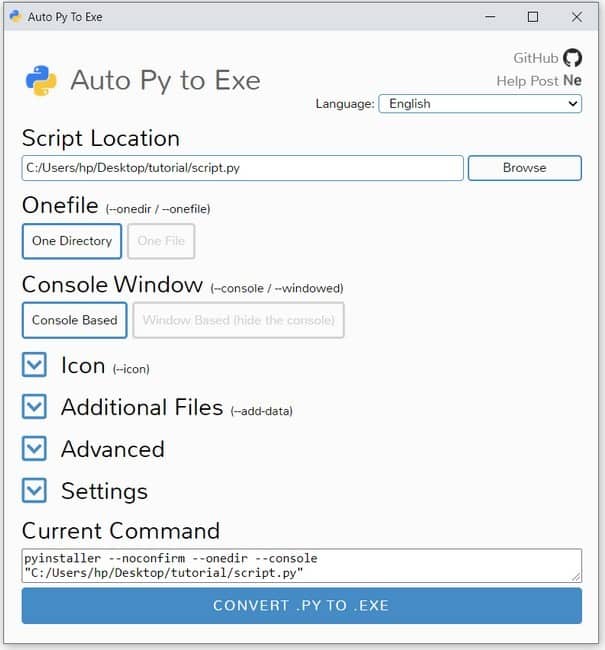The image size is (605, 650).
Task: Select the One File option
Action: coord(161,241)
